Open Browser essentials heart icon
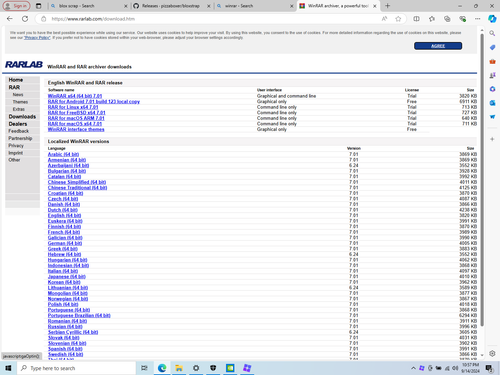The height and width of the screenshot is (375, 500). point(462,19)
